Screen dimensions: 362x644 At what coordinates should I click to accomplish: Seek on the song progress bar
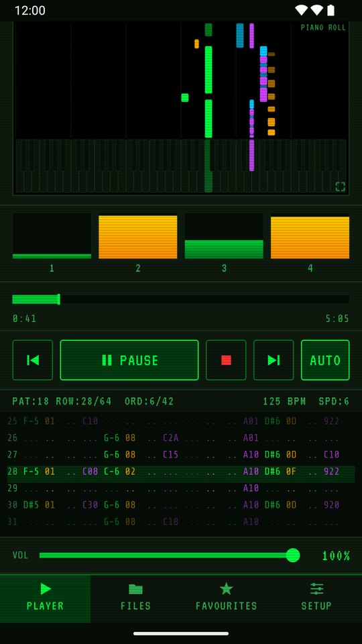[181, 299]
